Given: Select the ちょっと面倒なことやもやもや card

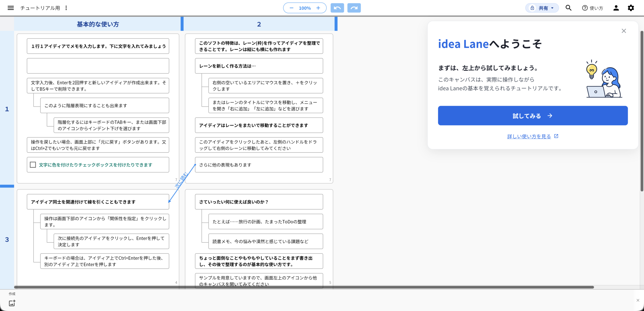Looking at the screenshot, I should pyautogui.click(x=259, y=261).
